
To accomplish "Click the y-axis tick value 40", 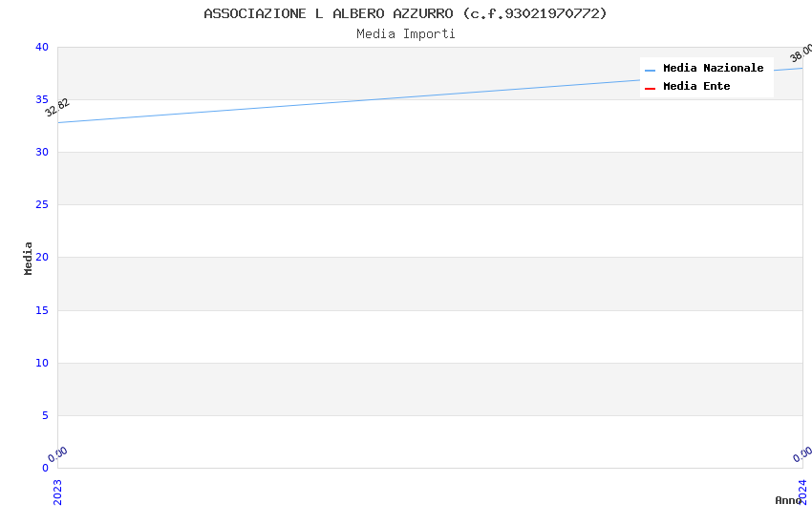I will 42,47.
